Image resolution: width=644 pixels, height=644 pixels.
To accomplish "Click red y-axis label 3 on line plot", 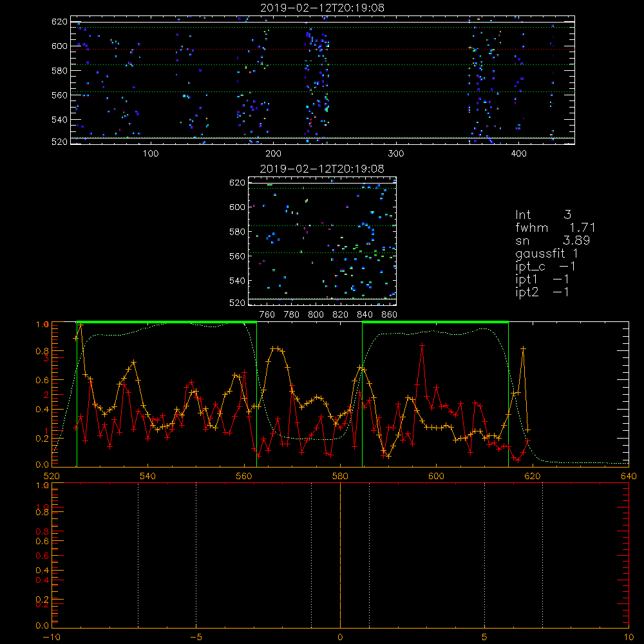I will (46, 358).
